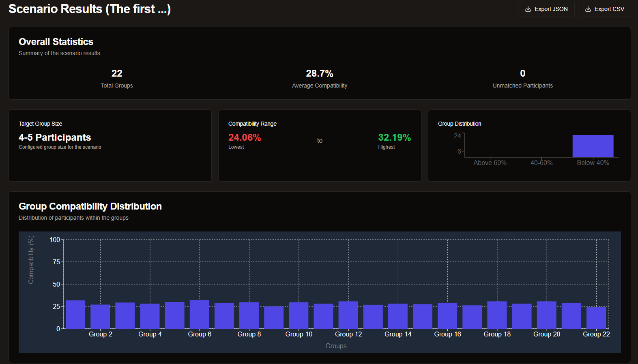Click the bar above Group 18 label
The height and width of the screenshot is (364, 638).
(x=497, y=315)
